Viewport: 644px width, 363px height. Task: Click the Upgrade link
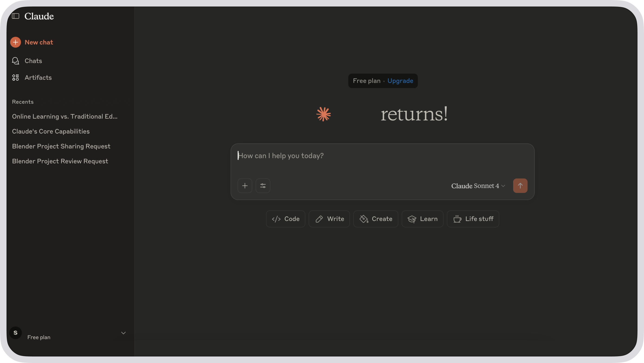click(400, 81)
